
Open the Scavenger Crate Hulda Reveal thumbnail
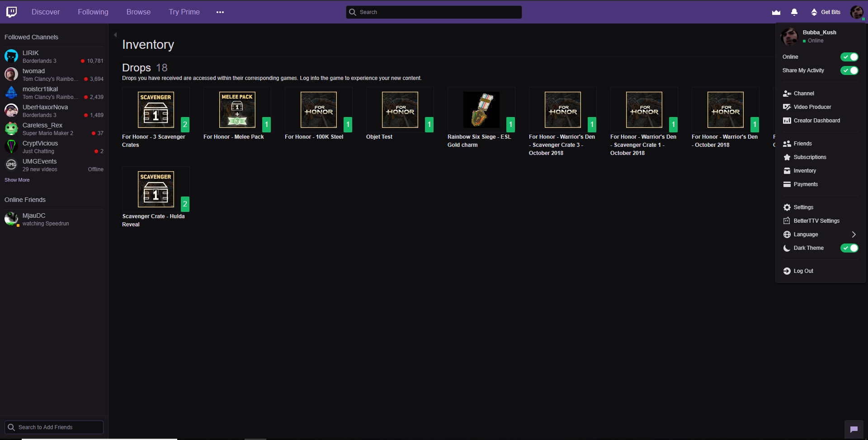[156, 189]
